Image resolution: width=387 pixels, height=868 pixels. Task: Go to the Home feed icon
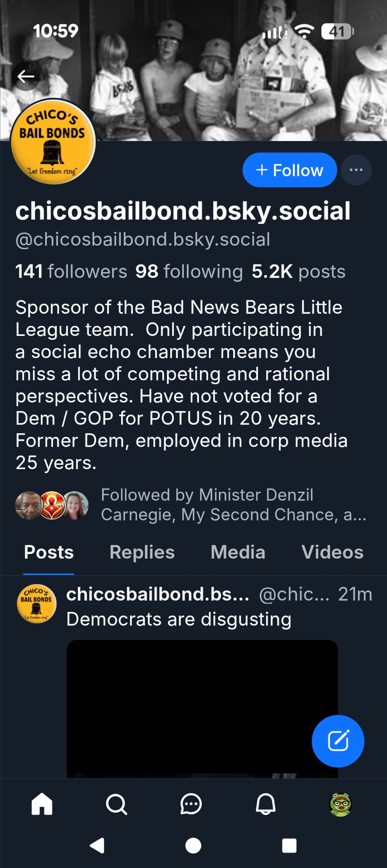click(x=42, y=804)
